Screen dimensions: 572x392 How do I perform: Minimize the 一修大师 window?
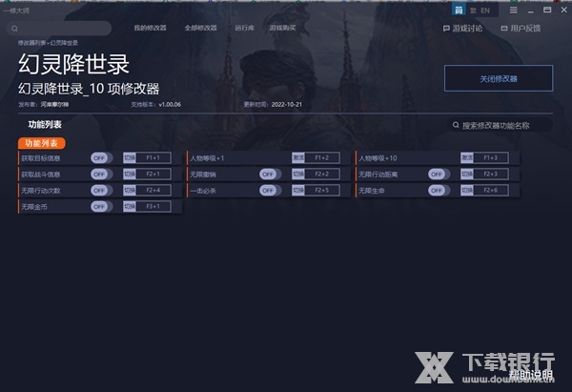[x=530, y=10]
